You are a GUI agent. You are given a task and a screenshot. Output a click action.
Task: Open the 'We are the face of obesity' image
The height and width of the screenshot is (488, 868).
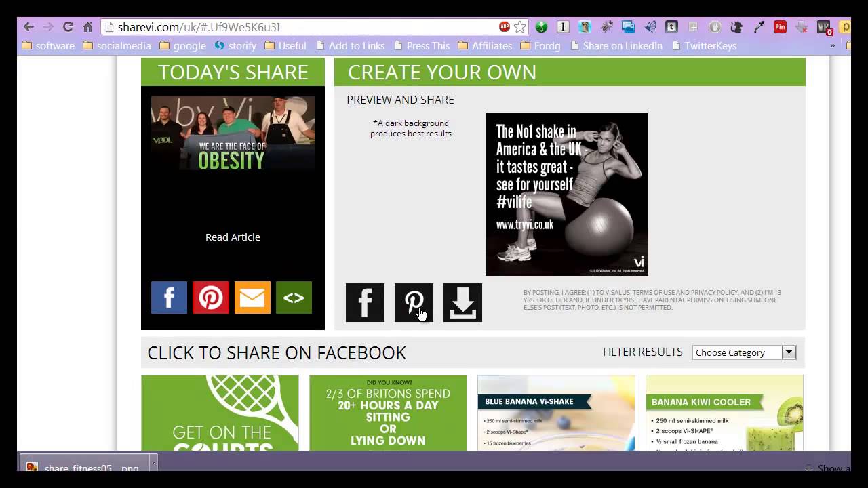[233, 133]
